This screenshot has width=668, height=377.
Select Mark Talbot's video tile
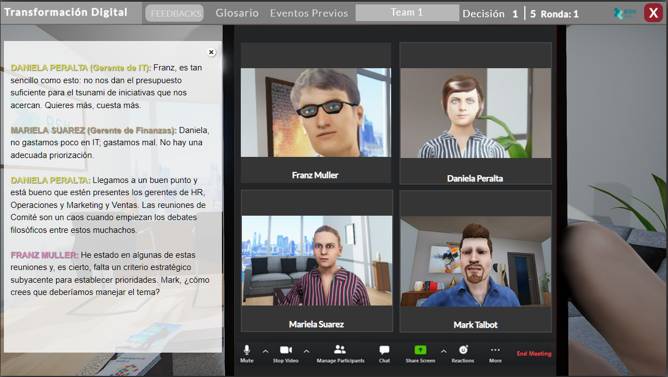[475, 261]
